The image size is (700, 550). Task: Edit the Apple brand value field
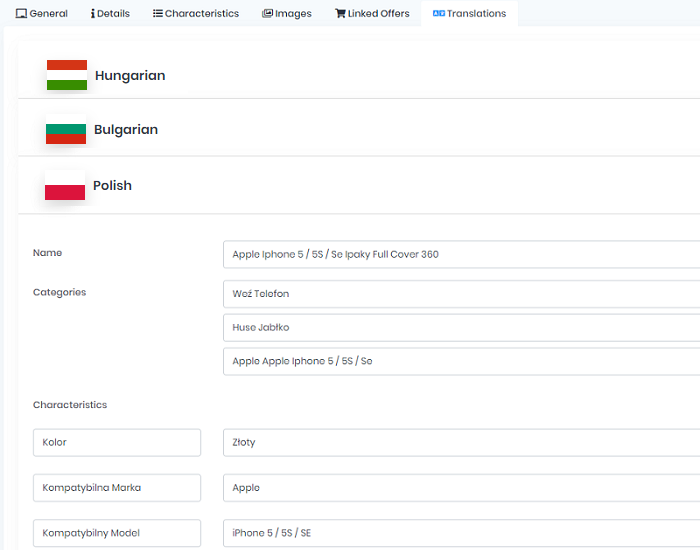pyautogui.click(x=462, y=488)
